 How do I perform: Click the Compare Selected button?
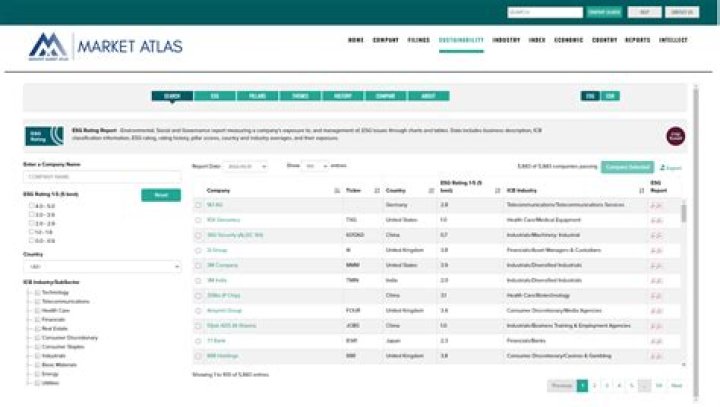coord(627,167)
